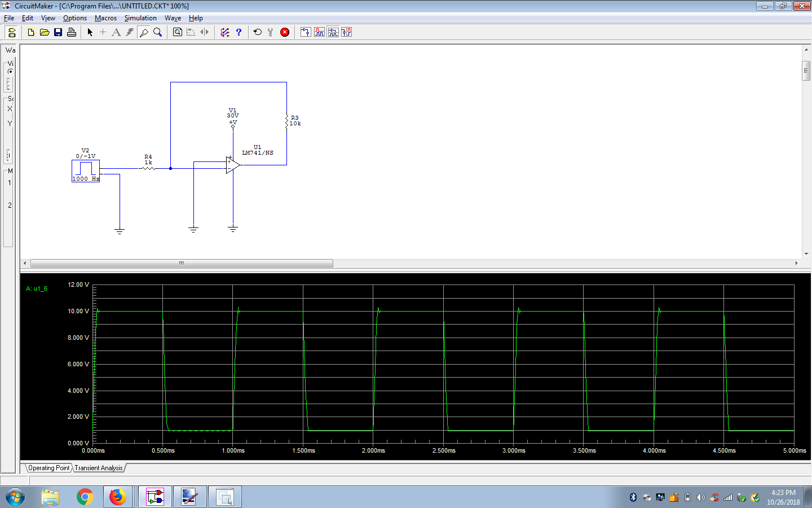812x508 pixels.
Task: Select the LM741 op-amp U1
Action: coord(232,165)
